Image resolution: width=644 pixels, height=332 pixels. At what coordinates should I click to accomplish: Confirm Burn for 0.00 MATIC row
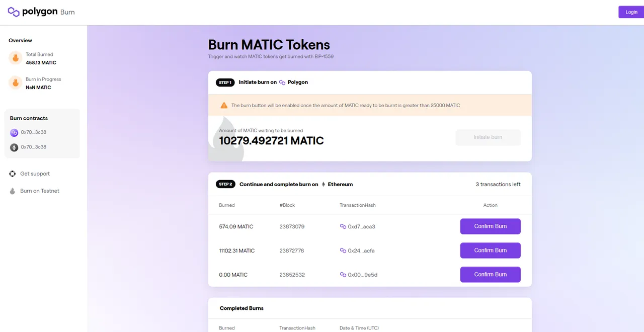pos(490,275)
